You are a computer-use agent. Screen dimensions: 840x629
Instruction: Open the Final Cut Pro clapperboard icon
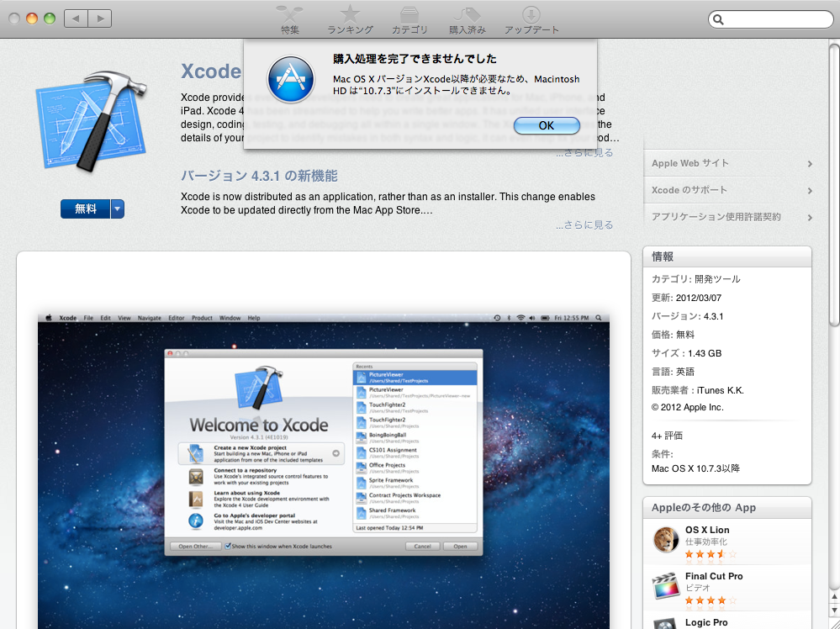(x=666, y=585)
